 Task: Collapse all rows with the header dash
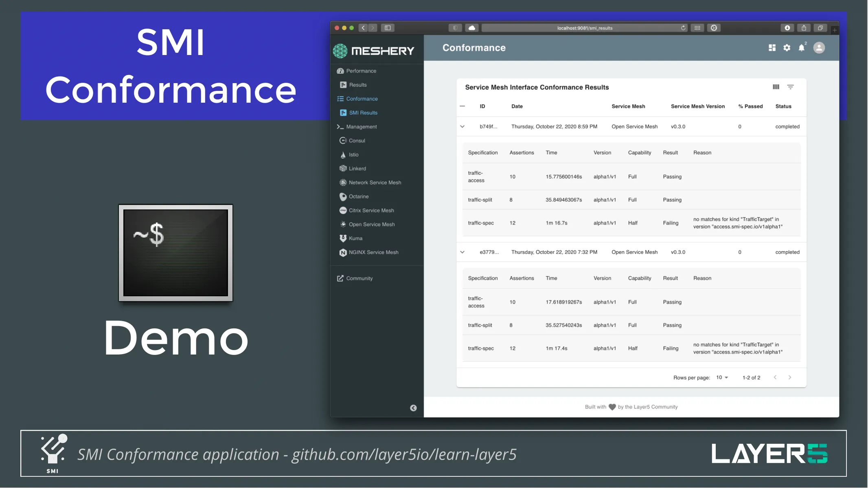(462, 106)
